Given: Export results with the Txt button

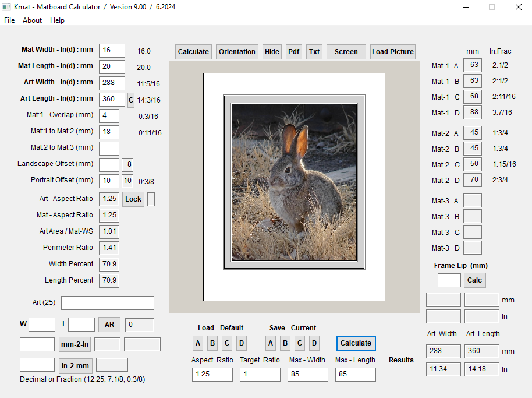Looking at the screenshot, I should (314, 52).
